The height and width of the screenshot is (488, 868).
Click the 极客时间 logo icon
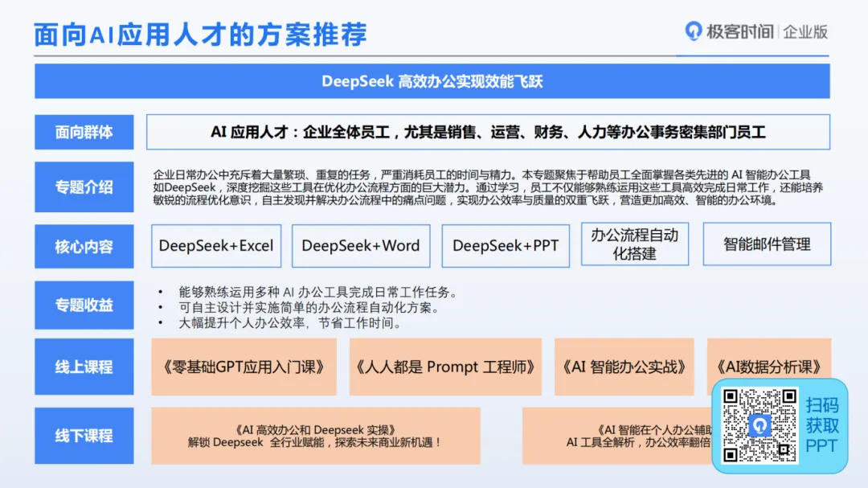[693, 31]
